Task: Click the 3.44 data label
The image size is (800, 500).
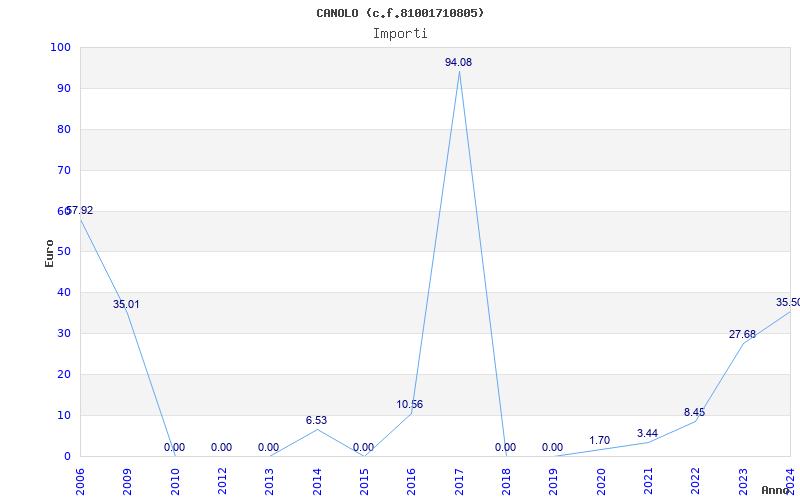Action: 647,433
